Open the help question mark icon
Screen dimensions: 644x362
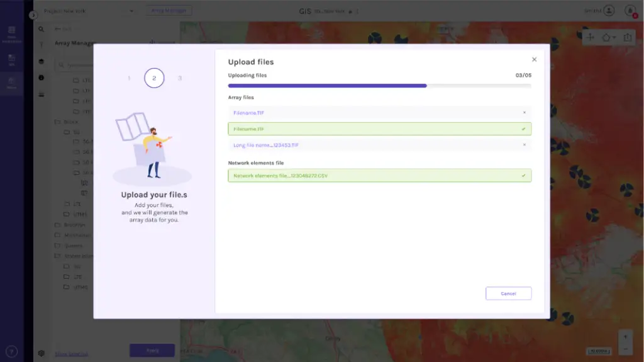tap(11, 351)
